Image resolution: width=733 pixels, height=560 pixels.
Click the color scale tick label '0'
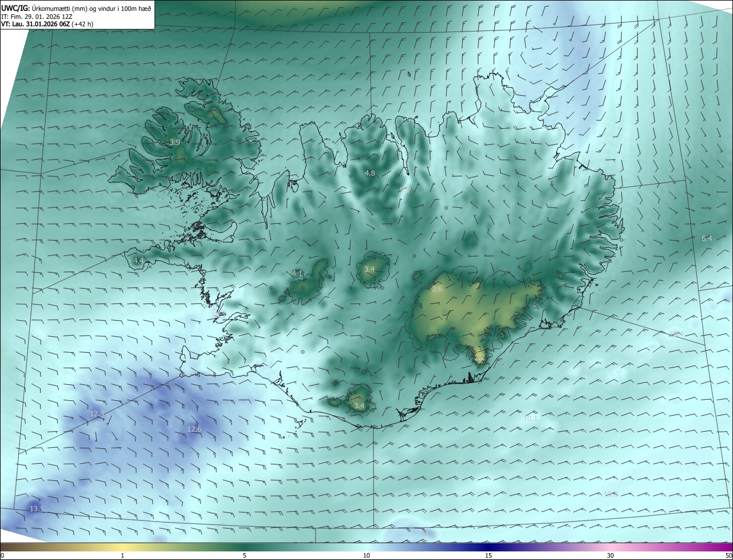(2, 556)
